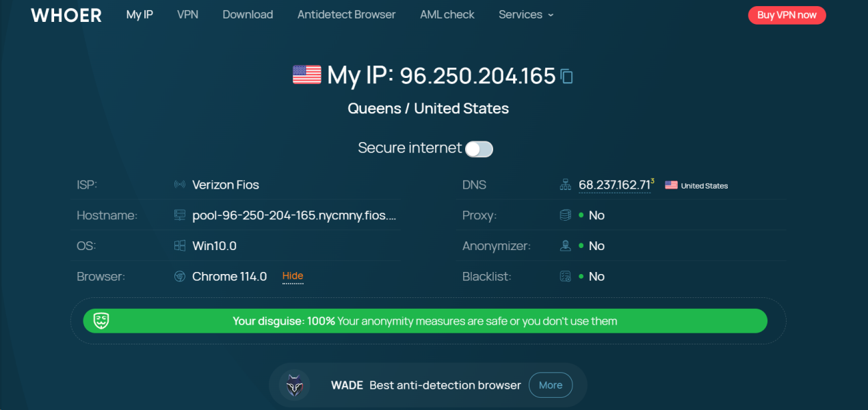This screenshot has height=410, width=868.
Task: Click the Proxy server icon
Action: 565,215
